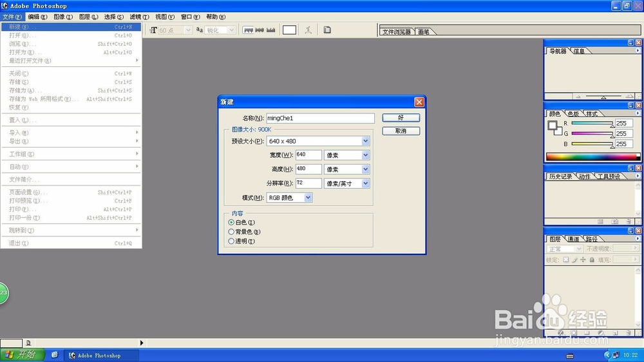The height and width of the screenshot is (362, 644).
Task: Switch to the 动作 (Actions) tab
Action: pos(585,176)
